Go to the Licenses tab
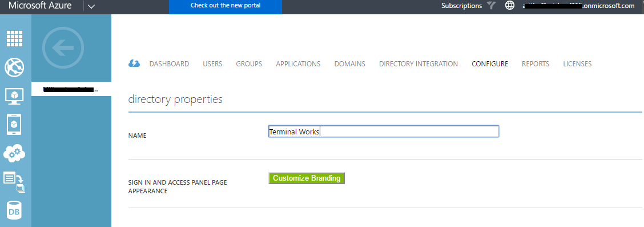 577,63
